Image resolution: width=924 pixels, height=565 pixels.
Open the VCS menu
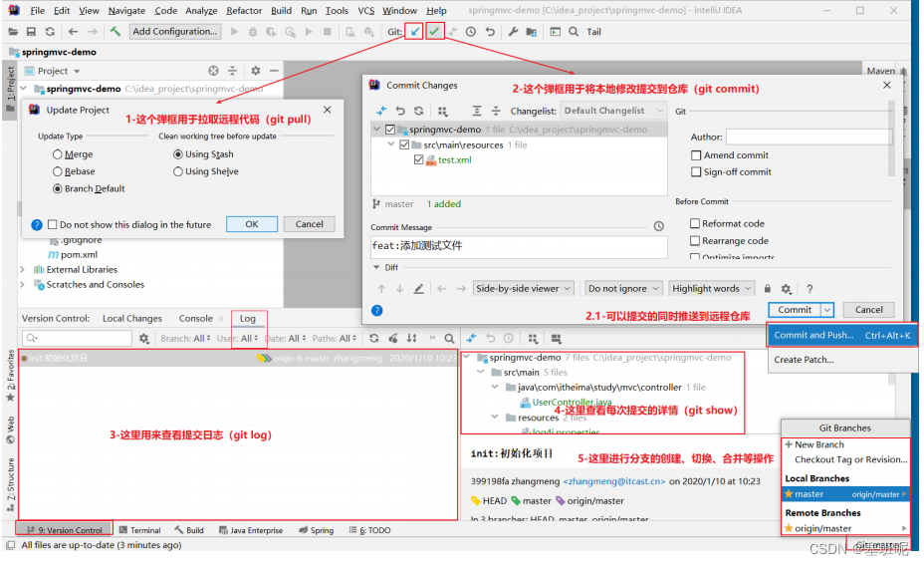coord(366,11)
